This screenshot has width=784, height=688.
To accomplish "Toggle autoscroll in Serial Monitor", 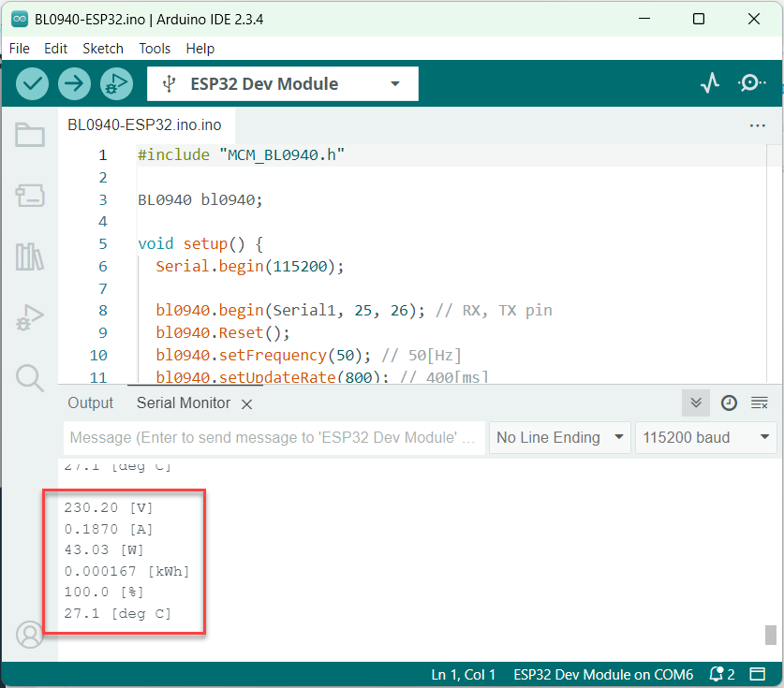I will point(696,403).
